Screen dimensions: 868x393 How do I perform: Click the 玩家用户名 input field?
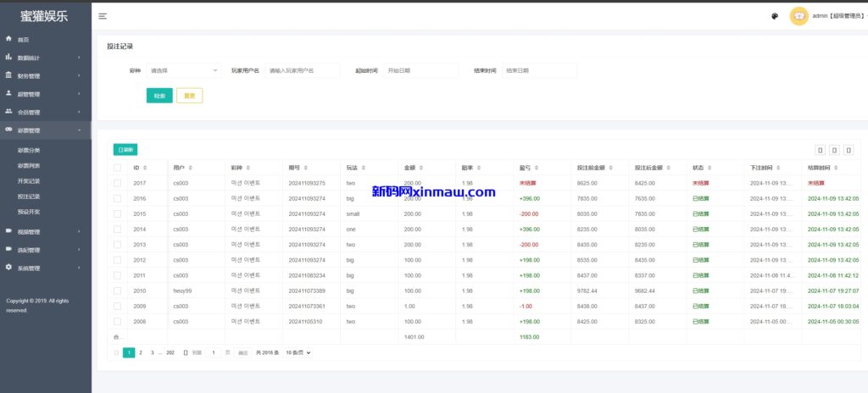pos(302,70)
